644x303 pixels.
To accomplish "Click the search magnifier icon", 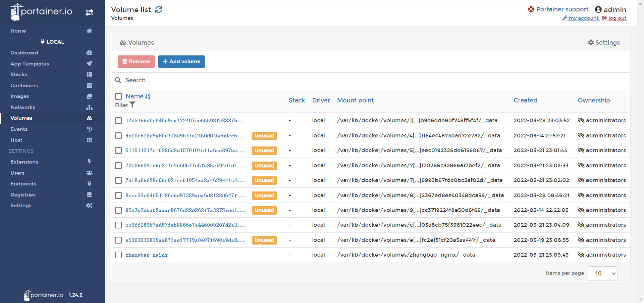I will 118,80.
